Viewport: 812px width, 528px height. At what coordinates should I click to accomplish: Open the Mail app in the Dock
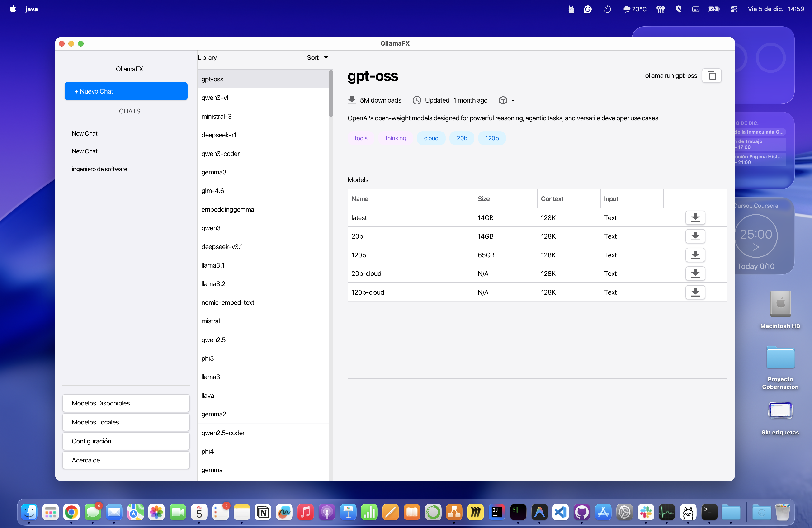pyautogui.click(x=114, y=512)
